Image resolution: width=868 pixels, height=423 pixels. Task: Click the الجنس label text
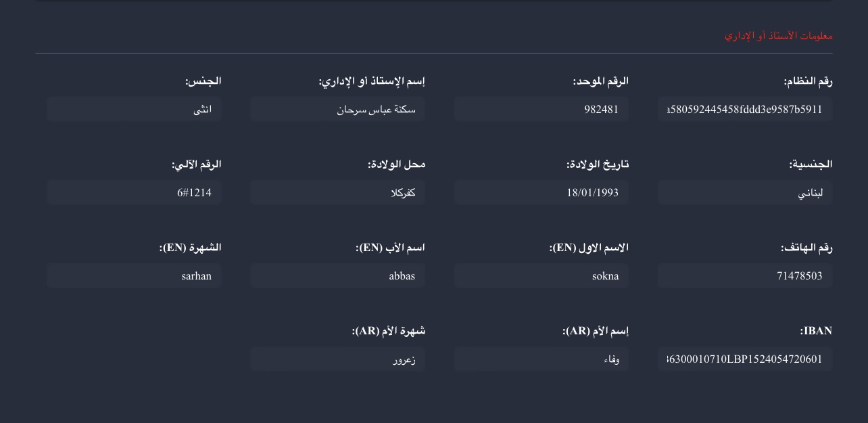(203, 81)
